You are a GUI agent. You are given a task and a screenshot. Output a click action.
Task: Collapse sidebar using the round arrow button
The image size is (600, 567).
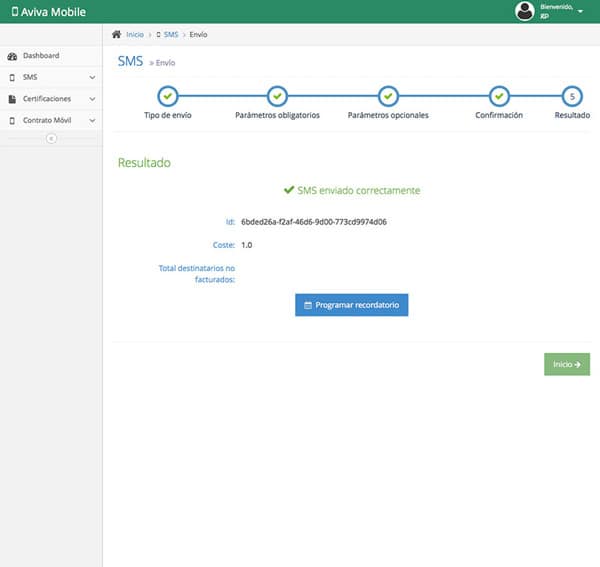[51, 138]
